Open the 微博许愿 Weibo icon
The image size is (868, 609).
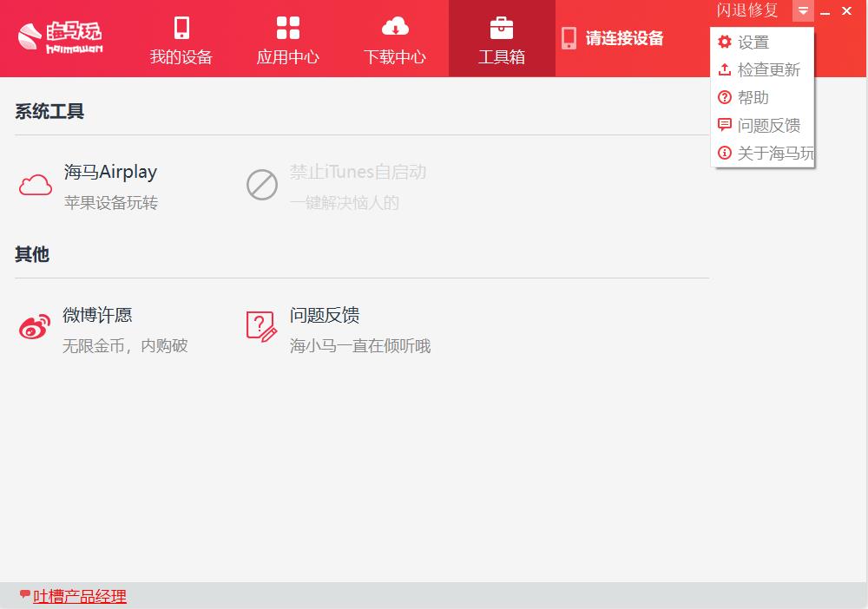click(x=36, y=328)
